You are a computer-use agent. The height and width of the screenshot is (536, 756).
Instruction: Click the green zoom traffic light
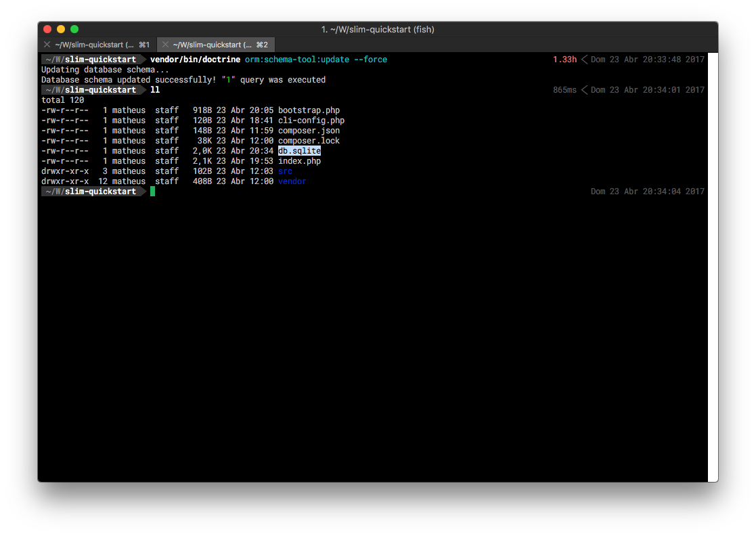click(74, 29)
